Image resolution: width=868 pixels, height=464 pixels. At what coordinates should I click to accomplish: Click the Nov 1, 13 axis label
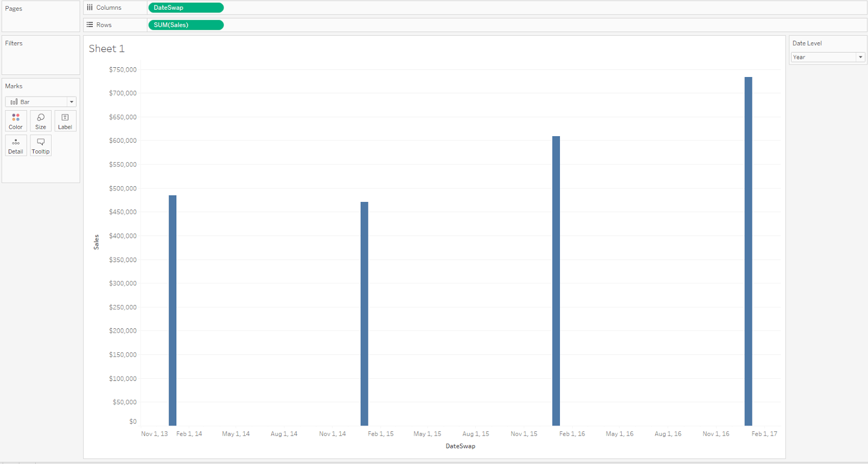pyautogui.click(x=155, y=434)
